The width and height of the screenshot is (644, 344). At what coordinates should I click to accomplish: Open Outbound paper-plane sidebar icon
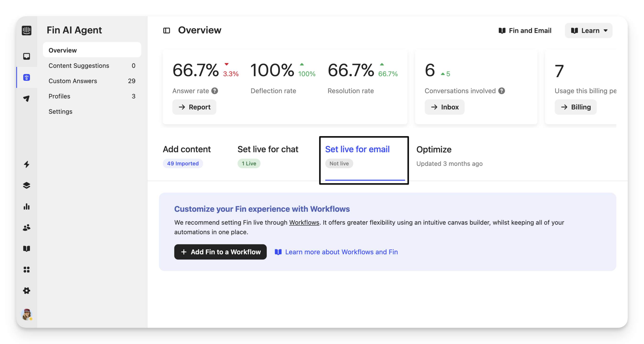tap(27, 98)
